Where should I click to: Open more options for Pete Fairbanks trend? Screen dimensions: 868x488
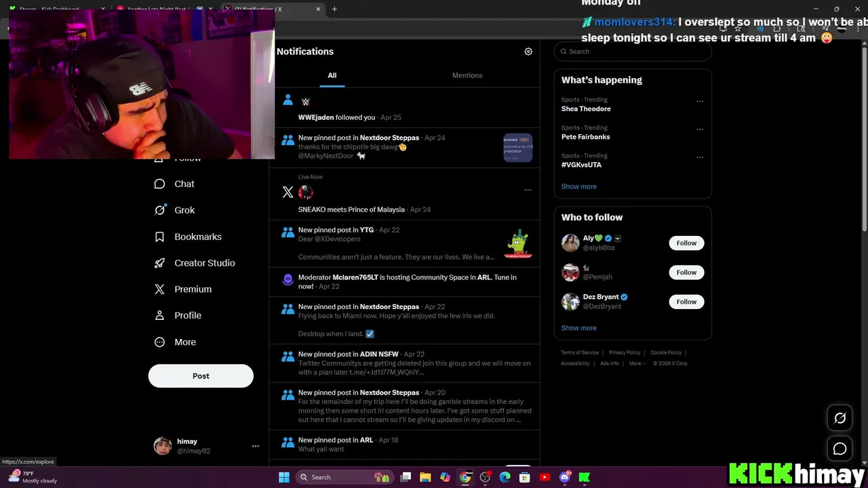point(700,129)
